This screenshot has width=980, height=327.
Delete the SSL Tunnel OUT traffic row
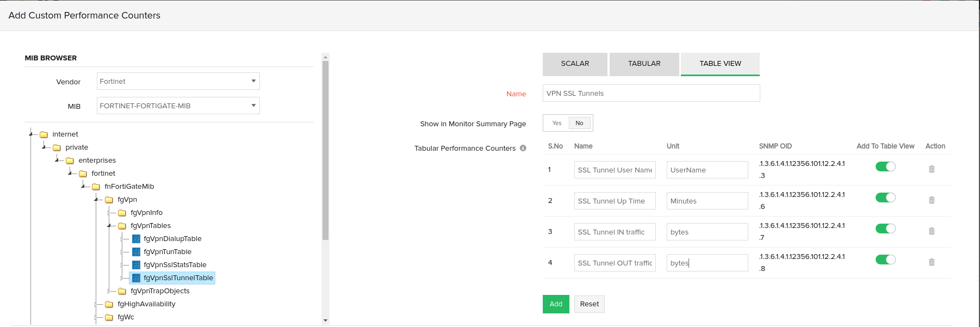pyautogui.click(x=931, y=262)
